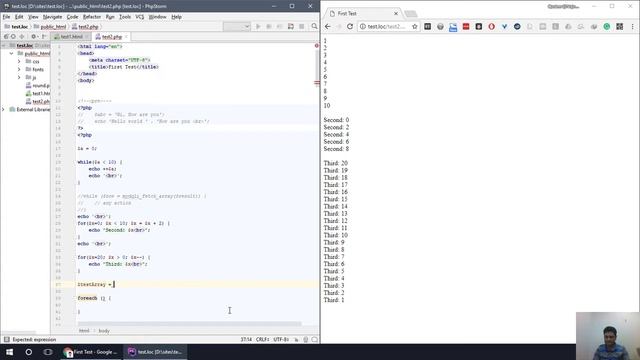Open the VCS menu
Image resolution: width=640 pixels, height=360 pixels.
pyautogui.click(x=140, y=17)
